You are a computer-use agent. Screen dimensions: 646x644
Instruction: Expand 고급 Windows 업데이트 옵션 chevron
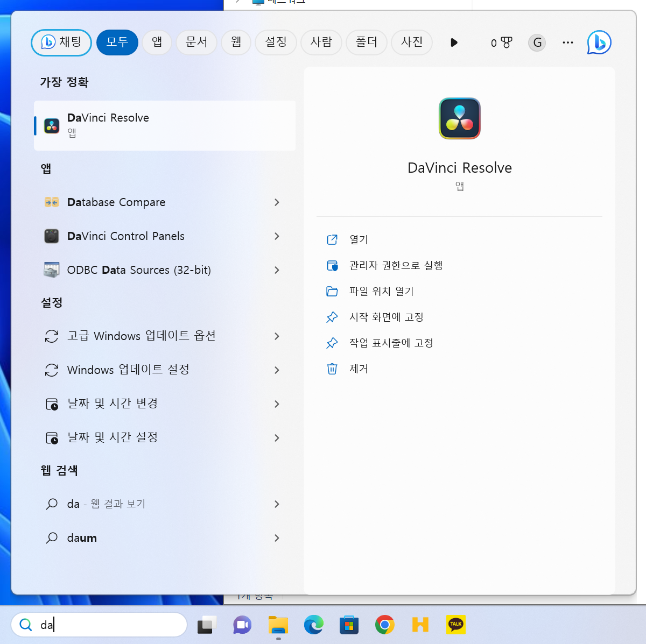[277, 336]
